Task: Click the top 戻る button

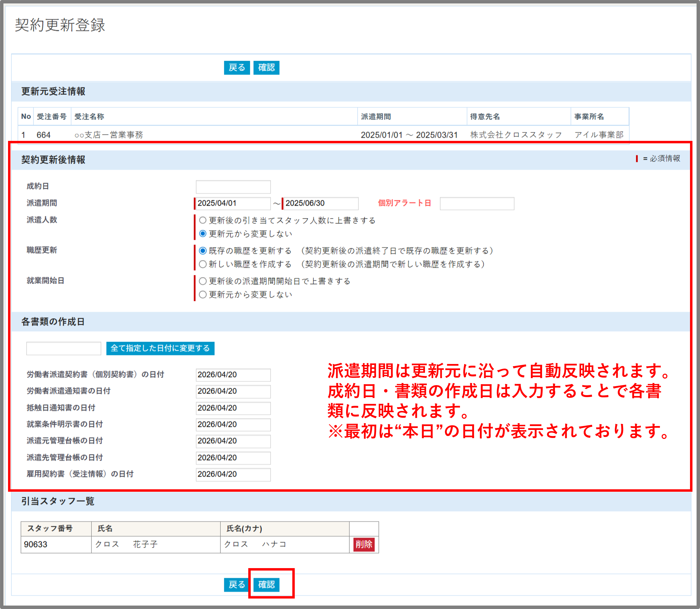Action: tap(237, 68)
